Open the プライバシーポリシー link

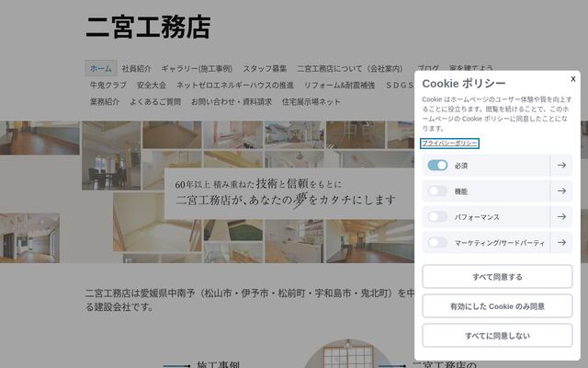(x=449, y=144)
